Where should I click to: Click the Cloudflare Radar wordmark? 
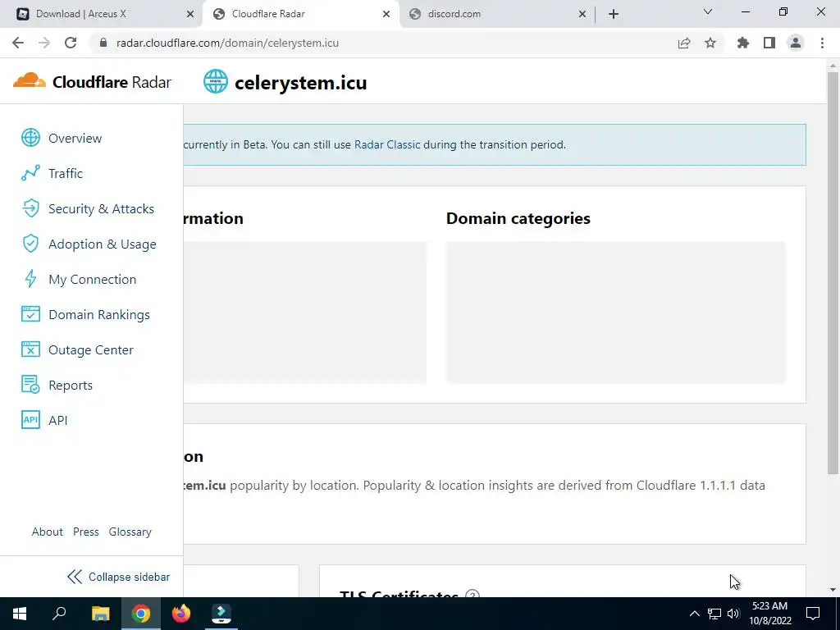[112, 82]
